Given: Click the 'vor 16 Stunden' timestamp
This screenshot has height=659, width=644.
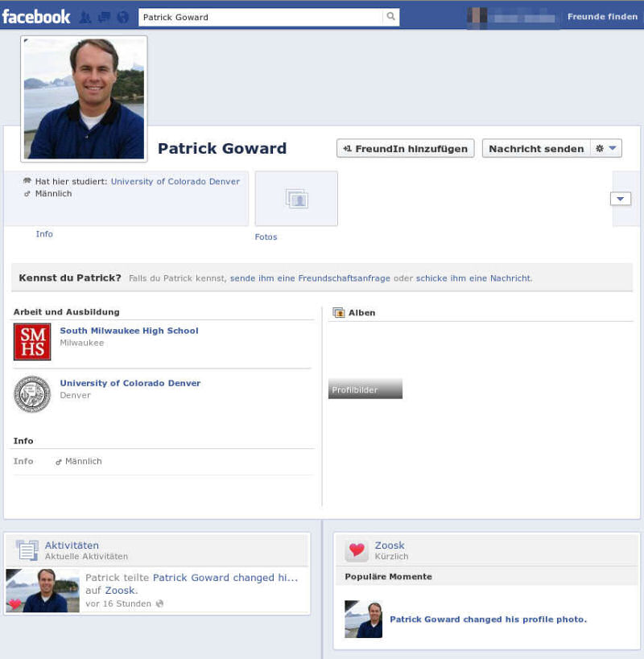Looking at the screenshot, I should tap(118, 604).
